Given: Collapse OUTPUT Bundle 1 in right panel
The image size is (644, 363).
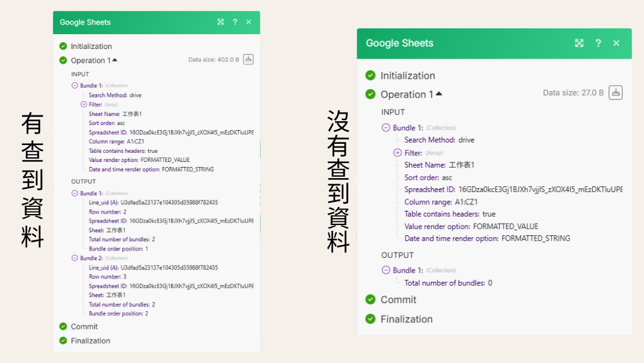Looking at the screenshot, I should 386,270.
